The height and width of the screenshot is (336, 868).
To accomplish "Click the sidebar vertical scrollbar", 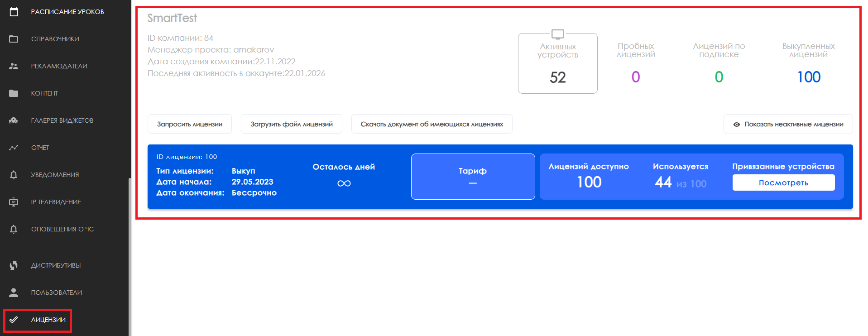I will [130, 257].
